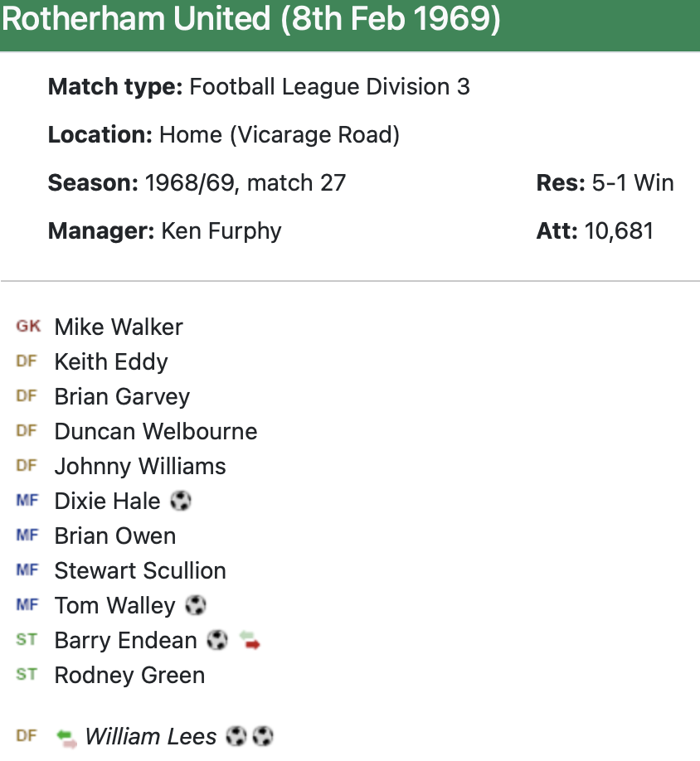This screenshot has width=700, height=761.
Task: Click the goal ball icon beside Barry Endean
Action: click(x=217, y=640)
